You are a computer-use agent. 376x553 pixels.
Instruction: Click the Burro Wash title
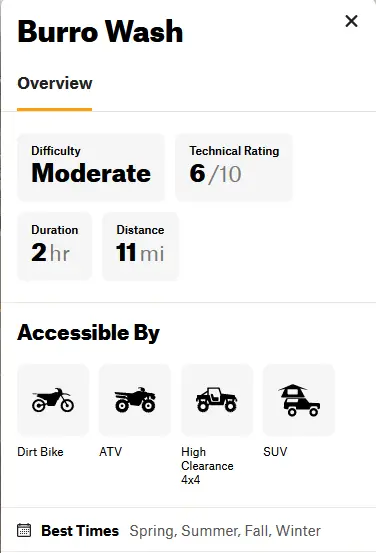[x=100, y=31]
